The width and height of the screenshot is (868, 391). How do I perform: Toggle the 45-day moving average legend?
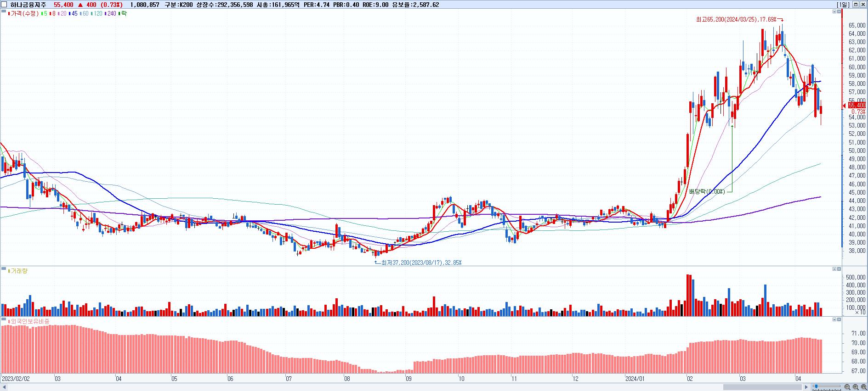tap(73, 13)
